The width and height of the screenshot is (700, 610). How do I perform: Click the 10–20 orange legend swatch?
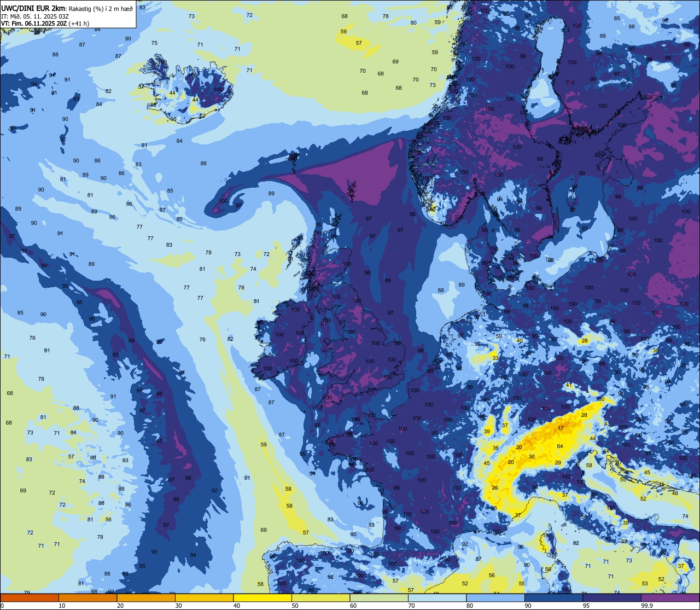[87, 597]
